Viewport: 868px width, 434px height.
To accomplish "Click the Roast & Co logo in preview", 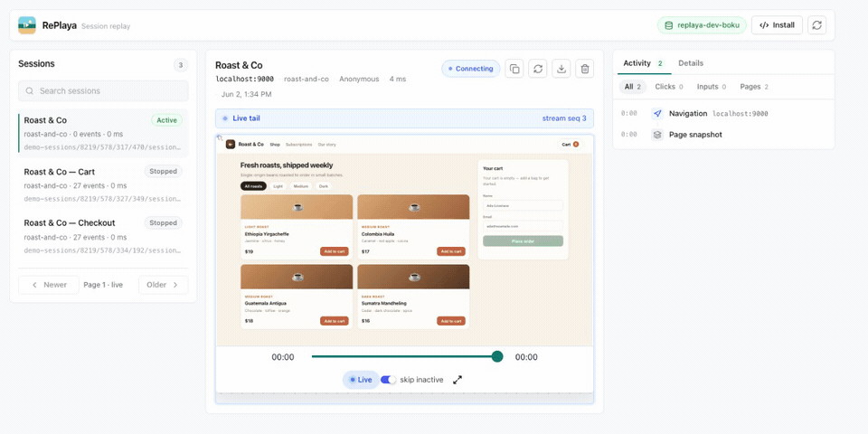I will click(x=231, y=145).
